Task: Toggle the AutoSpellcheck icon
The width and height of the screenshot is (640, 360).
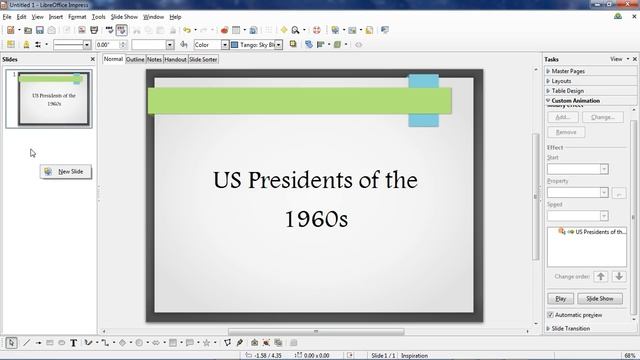Action: coord(121,30)
